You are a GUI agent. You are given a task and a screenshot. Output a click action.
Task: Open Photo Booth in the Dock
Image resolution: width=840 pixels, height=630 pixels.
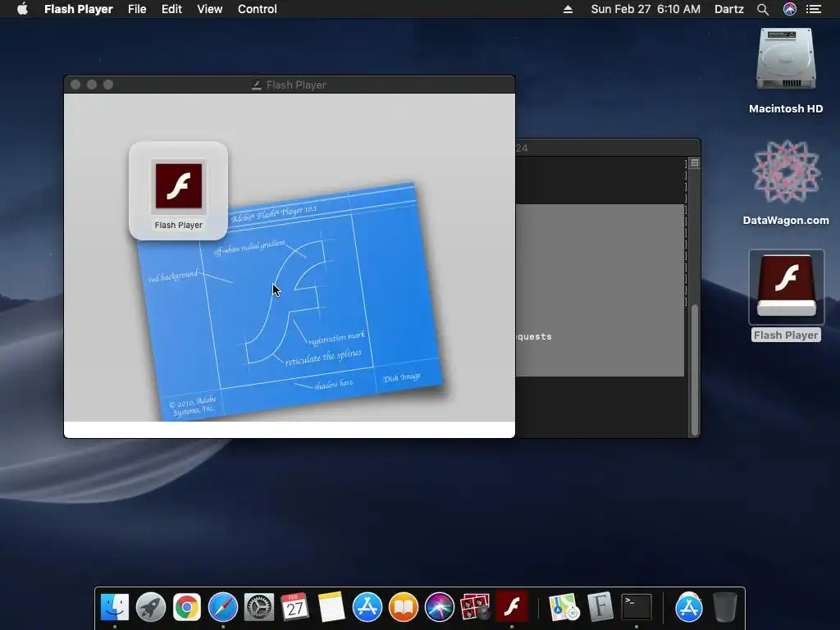point(475,607)
